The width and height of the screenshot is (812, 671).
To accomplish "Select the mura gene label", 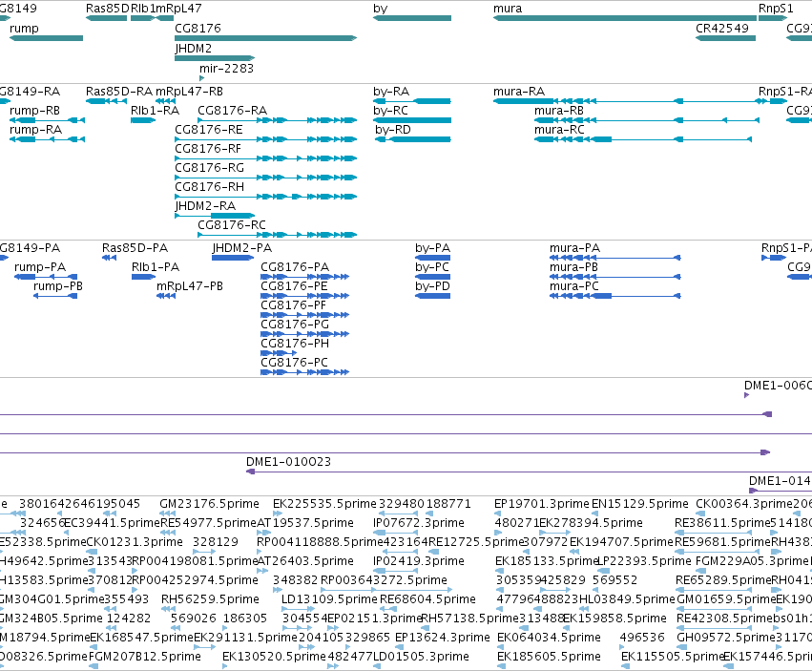I will pos(508,9).
